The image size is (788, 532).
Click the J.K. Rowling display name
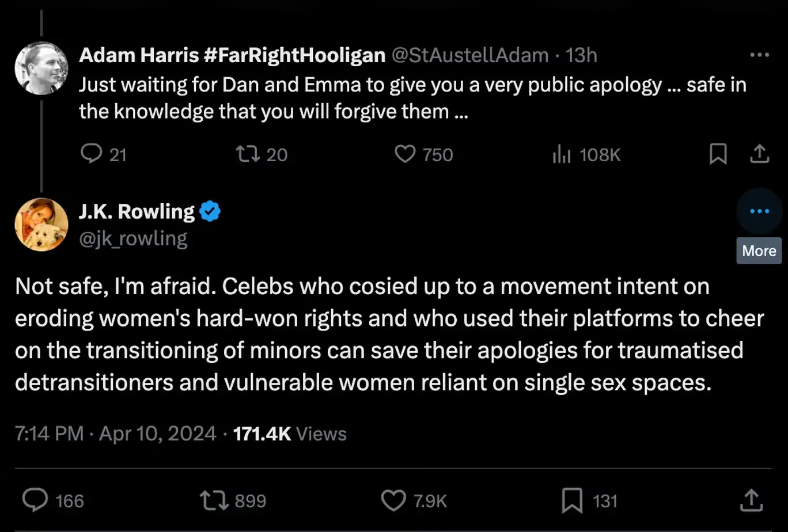click(x=137, y=212)
